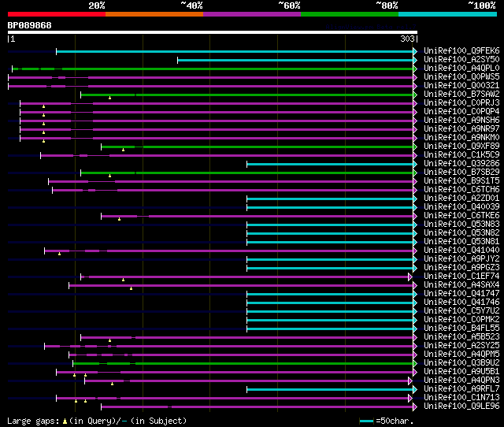This screenshot has width=504, height=427.
Task: Choose the UniRef100_C0PRJ3 hit
Action: 461,103
